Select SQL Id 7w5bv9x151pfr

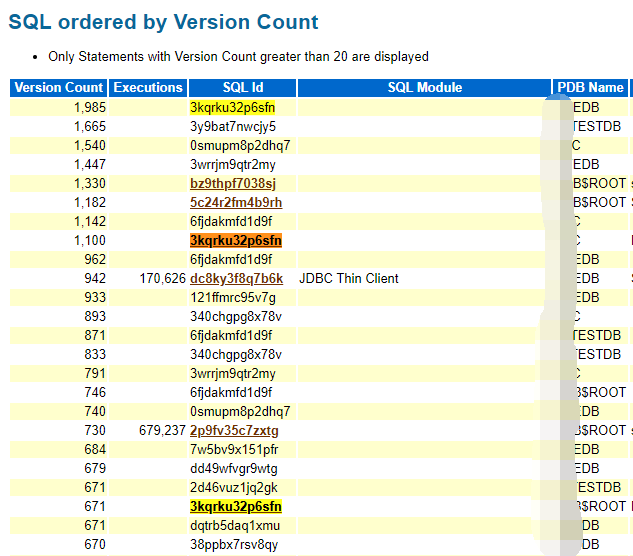[x=234, y=449]
